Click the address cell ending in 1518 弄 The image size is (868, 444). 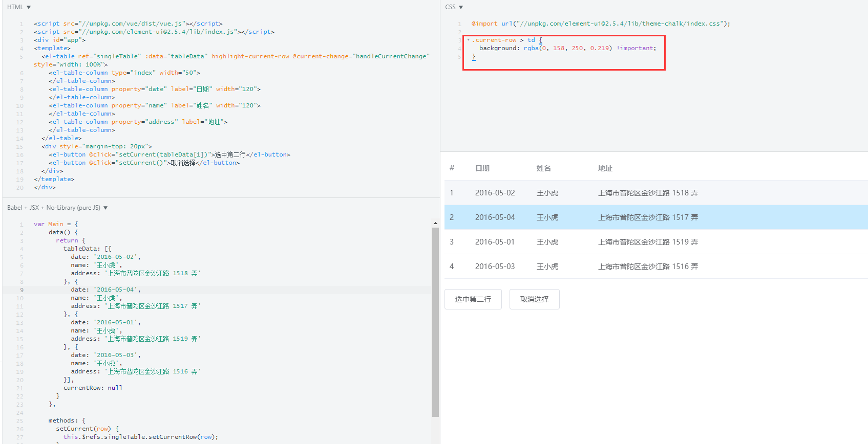point(648,193)
